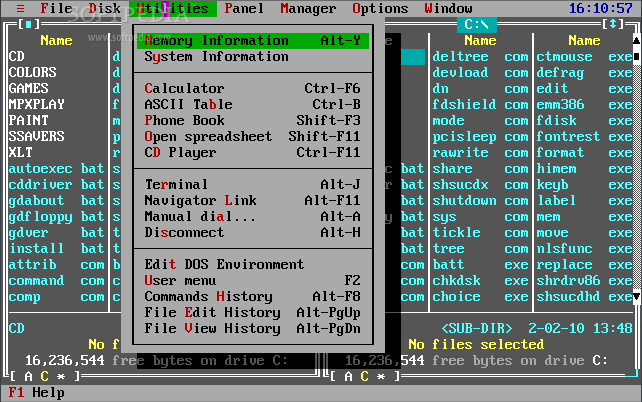Select deltree com in right panel
Image resolution: width=642 pixels, height=402 pixels.
click(x=480, y=56)
